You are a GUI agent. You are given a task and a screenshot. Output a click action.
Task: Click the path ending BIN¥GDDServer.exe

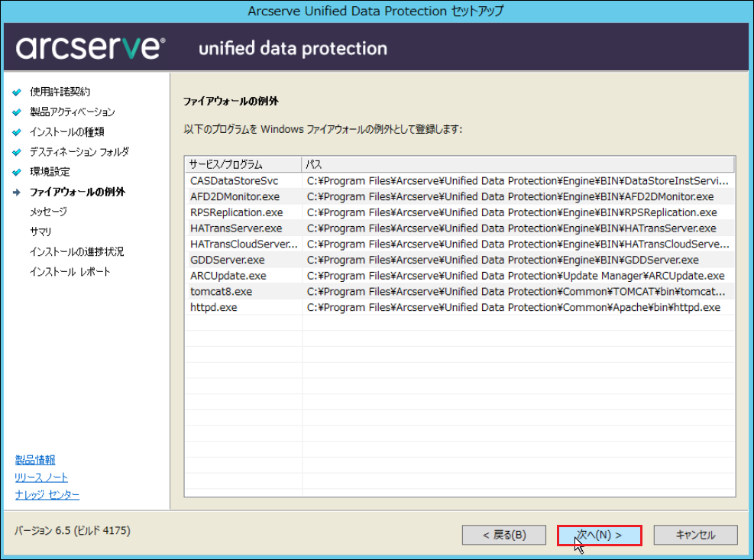pos(503,261)
